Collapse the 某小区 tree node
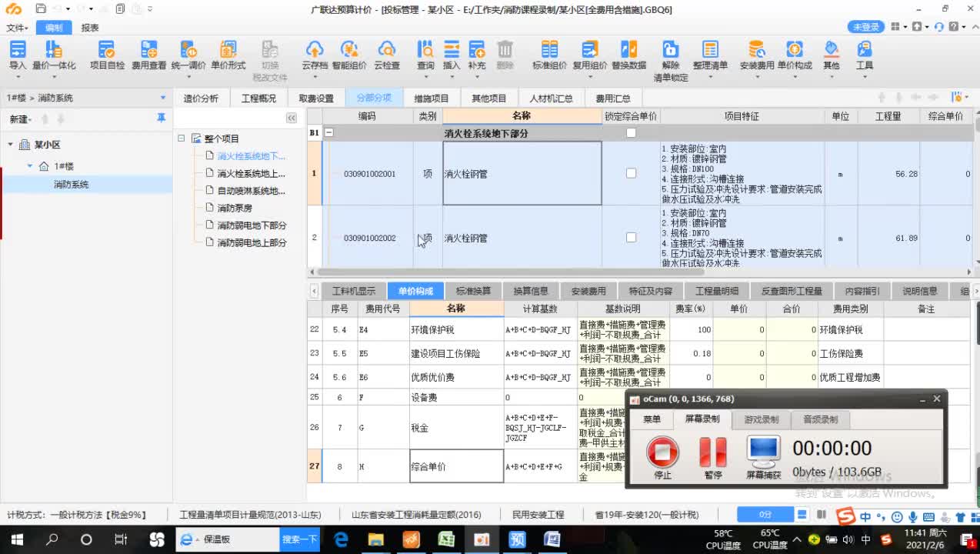Viewport: 980px width, 554px height. [11, 145]
